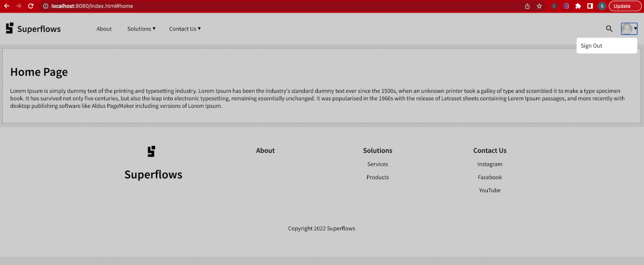The width and height of the screenshot is (644, 265).
Task: Reload the page with the refresh icon
Action: 31,6
